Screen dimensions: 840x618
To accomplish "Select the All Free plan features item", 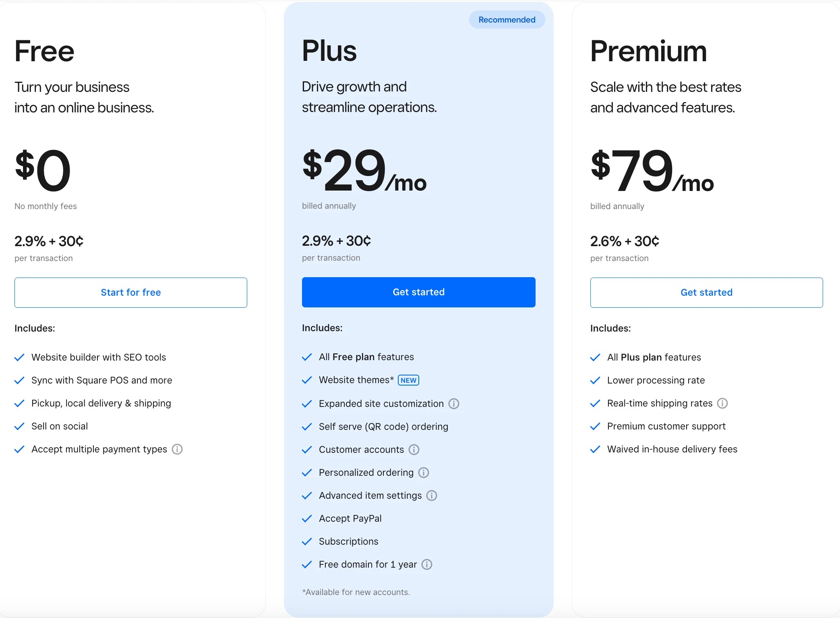I will 366,357.
